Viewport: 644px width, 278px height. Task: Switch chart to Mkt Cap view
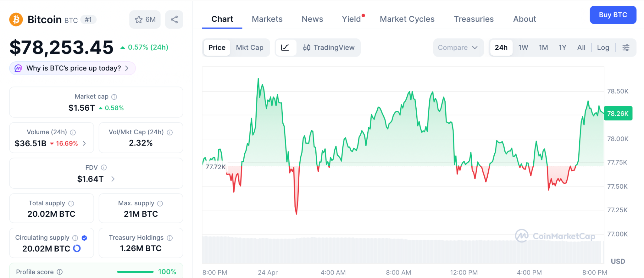[250, 47]
